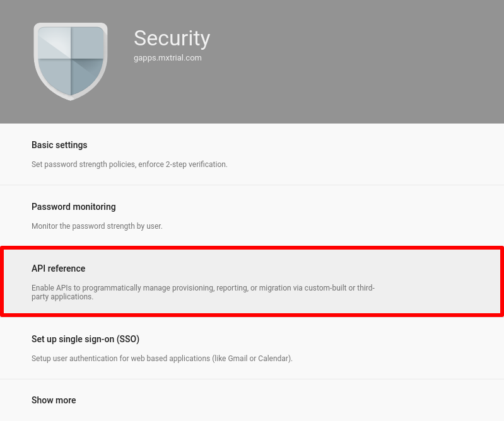Open Set up single sign-on (SSO)
The image size is (504, 421).
85,339
